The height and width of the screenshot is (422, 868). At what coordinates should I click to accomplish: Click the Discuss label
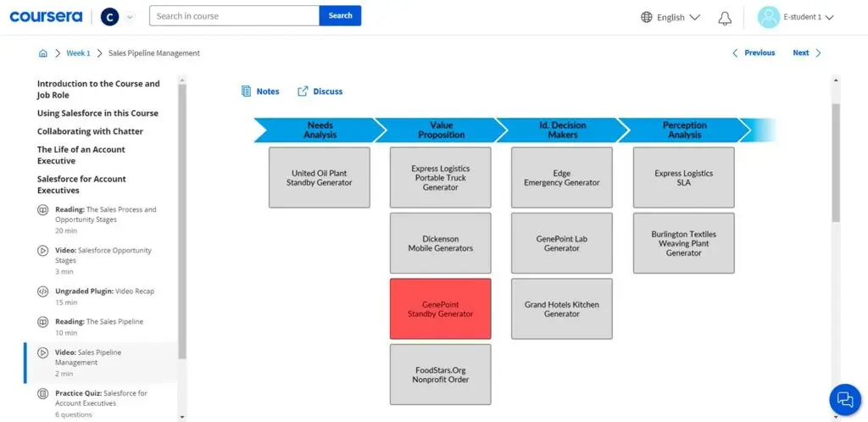[328, 92]
